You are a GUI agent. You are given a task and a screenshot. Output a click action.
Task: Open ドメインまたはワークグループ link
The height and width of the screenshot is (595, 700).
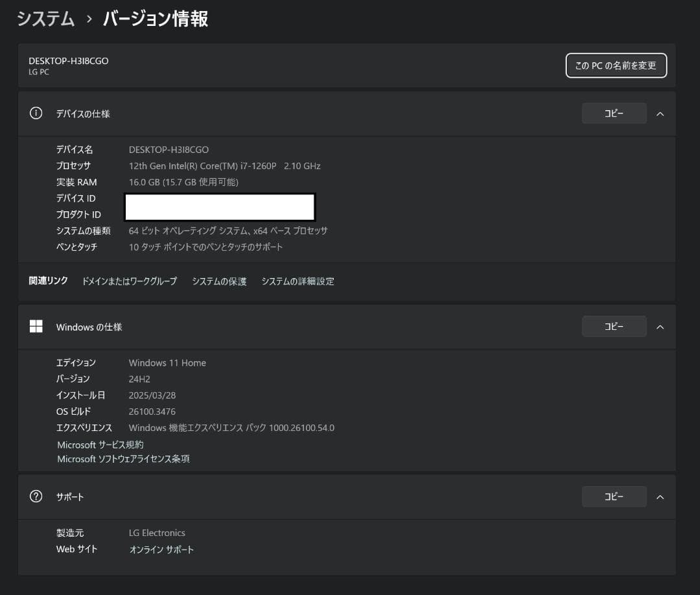click(x=129, y=281)
